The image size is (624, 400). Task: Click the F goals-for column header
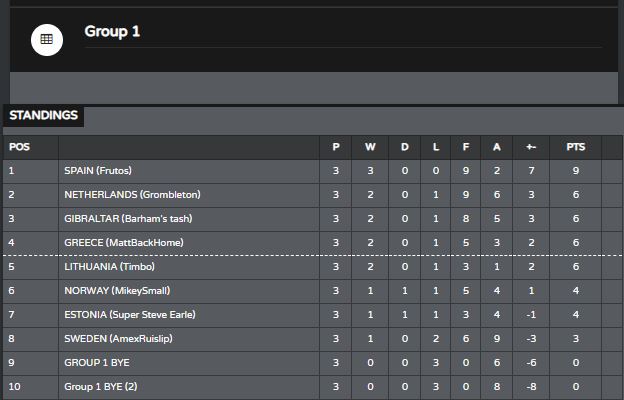[466, 147]
